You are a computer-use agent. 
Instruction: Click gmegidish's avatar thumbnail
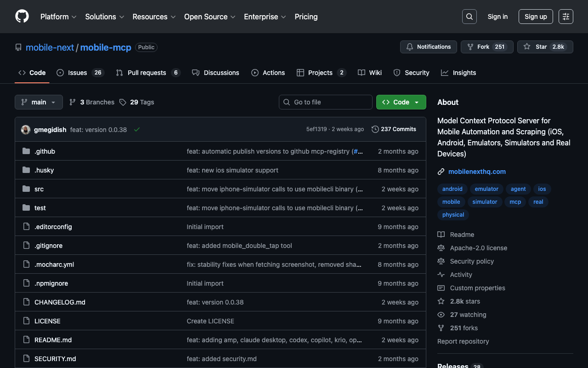(x=26, y=130)
